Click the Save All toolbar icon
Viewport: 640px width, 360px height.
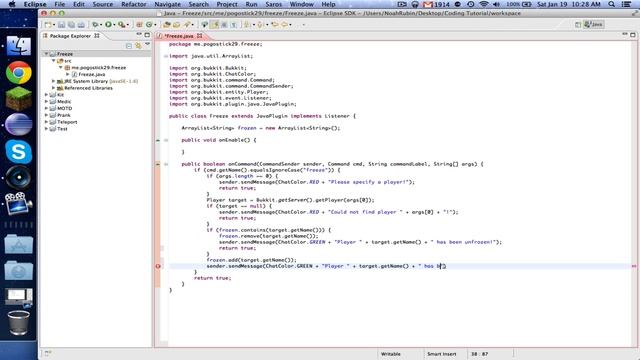pos(71,24)
